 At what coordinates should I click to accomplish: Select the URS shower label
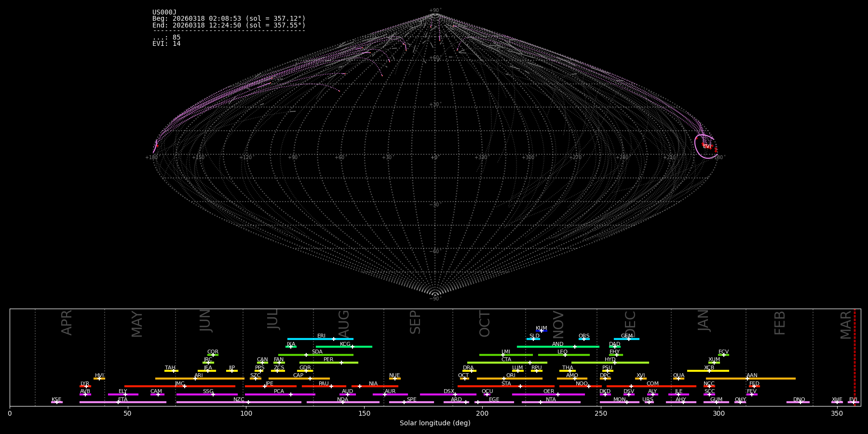tap(648, 400)
